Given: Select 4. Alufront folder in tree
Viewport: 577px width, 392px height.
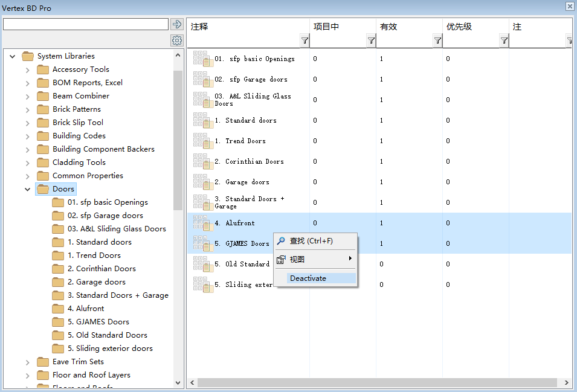Looking at the screenshot, I should [x=86, y=309].
